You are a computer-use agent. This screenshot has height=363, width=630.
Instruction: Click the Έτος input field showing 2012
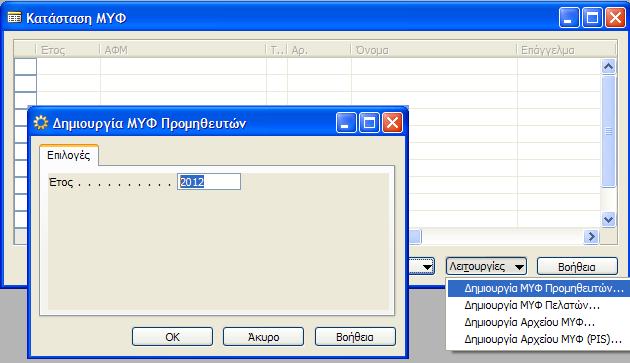pyautogui.click(x=209, y=182)
